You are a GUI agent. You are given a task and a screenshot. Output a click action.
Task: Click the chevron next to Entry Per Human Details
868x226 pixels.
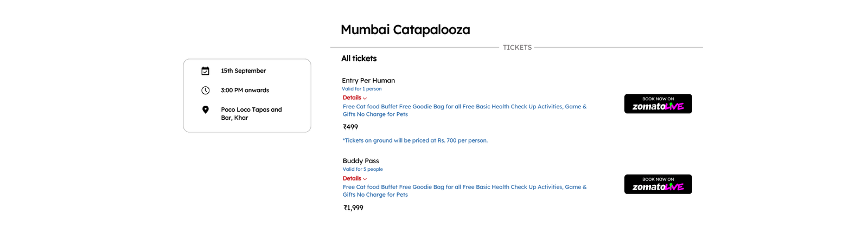click(365, 99)
